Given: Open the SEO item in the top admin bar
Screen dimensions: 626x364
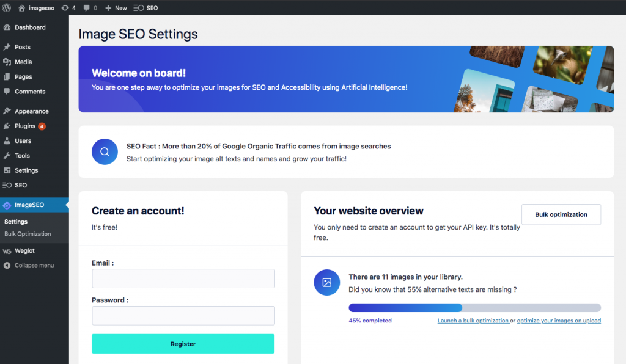Looking at the screenshot, I should [x=145, y=8].
